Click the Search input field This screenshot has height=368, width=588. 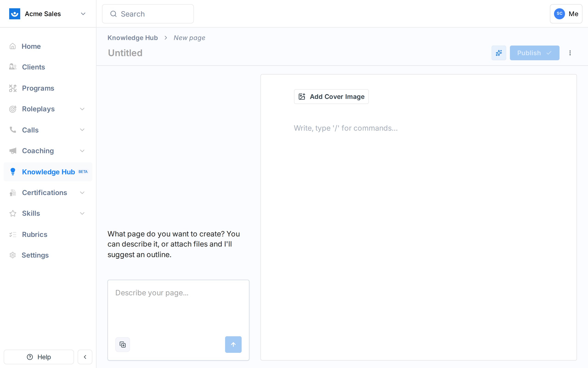[148, 14]
